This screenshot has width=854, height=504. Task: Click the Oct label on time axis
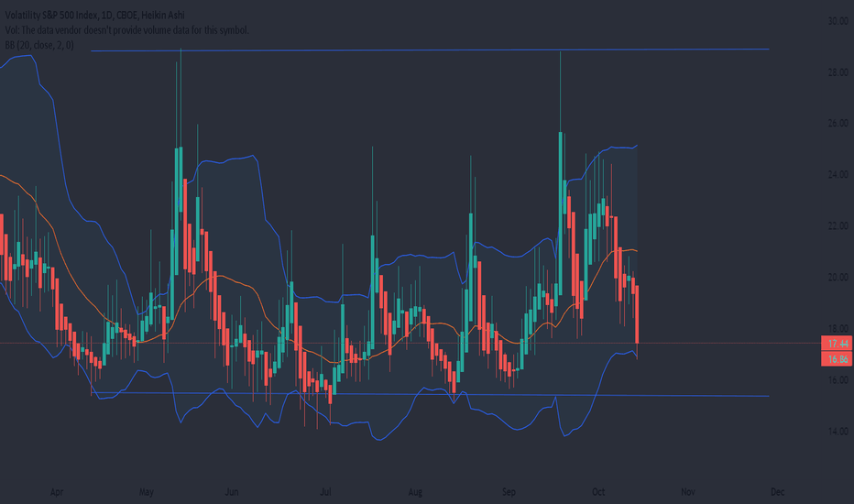[x=598, y=492]
